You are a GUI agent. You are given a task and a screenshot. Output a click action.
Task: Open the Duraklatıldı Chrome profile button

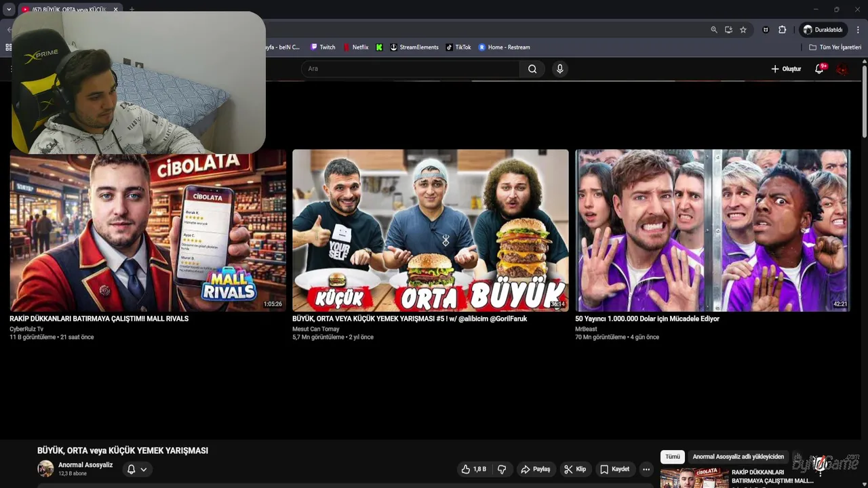823,30
